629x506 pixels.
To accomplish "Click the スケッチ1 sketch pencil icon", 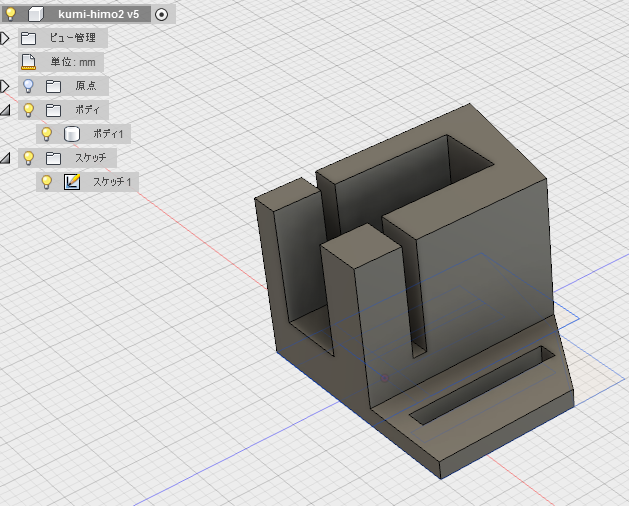I will tap(72, 182).
